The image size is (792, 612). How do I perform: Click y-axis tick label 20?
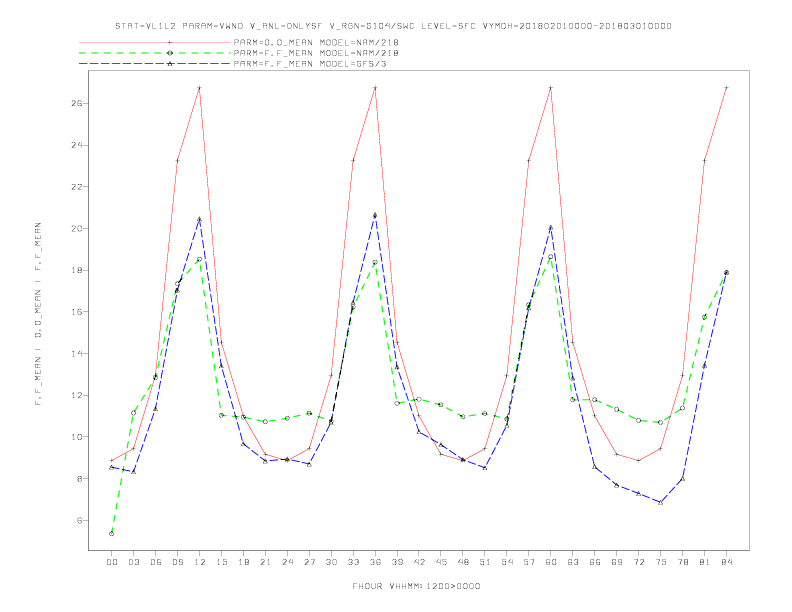[77, 229]
